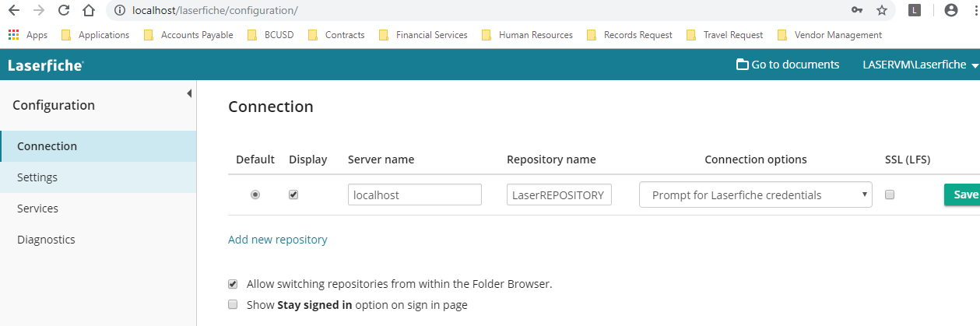View site information icon in address bar
This screenshot has width=980, height=326.
[x=119, y=11]
